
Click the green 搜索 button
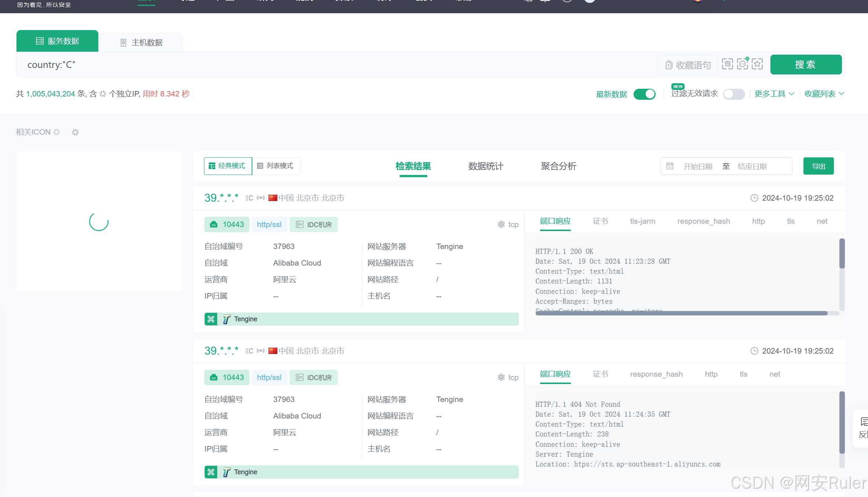[806, 65]
